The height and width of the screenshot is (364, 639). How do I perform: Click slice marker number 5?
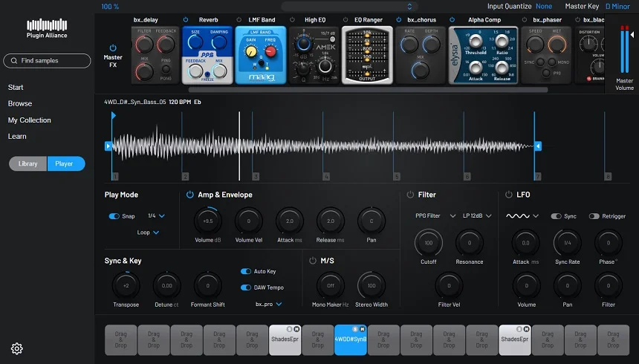(x=397, y=177)
